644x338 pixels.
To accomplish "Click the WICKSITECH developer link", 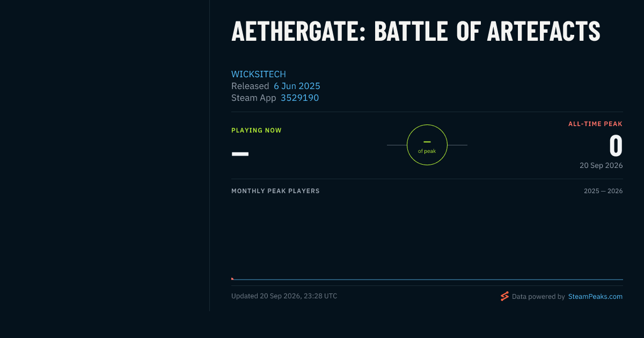I will (x=259, y=74).
